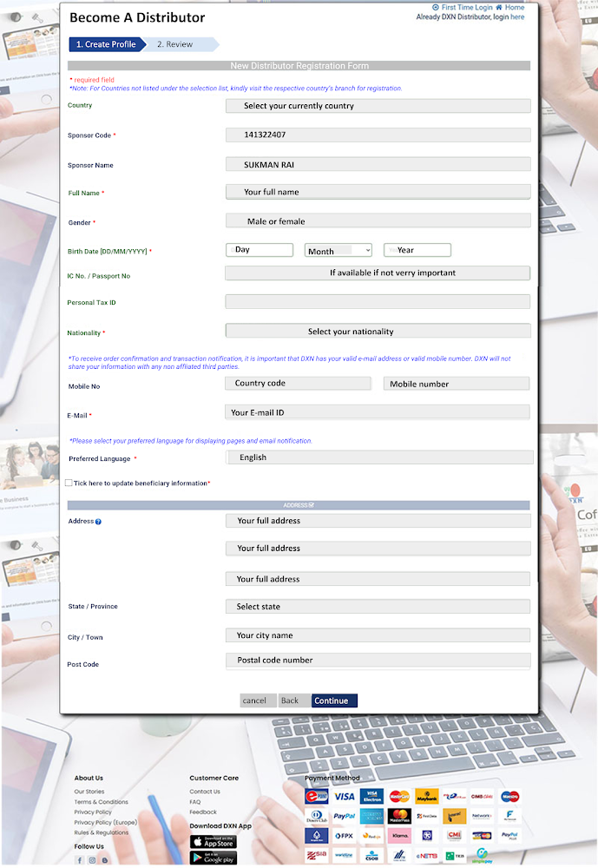
Task: Open the State / Province dropdown
Action: tap(378, 606)
